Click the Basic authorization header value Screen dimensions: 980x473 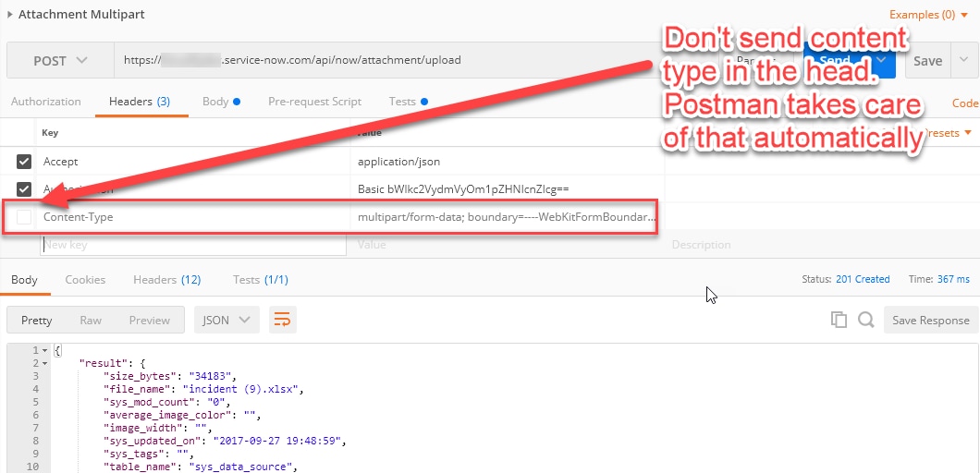coord(463,188)
